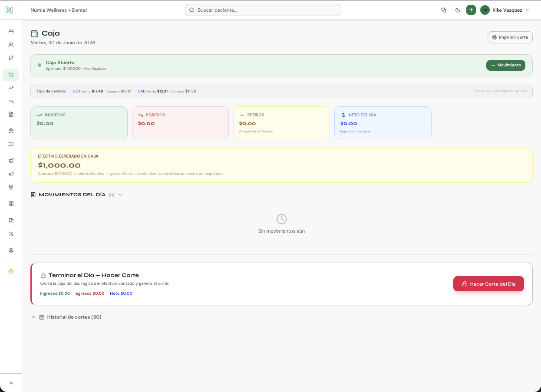541x392 pixels.
Task: Expand the Historial de cortes (30) section
Action: 66,317
